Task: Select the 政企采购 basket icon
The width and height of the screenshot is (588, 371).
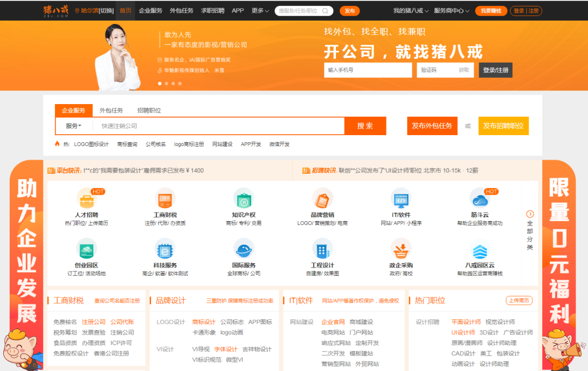Action: 401,249
